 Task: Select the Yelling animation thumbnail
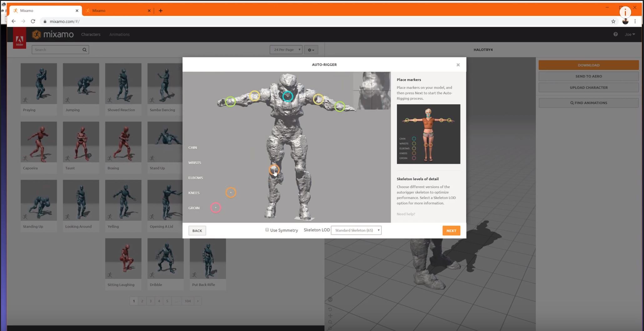[x=123, y=200]
